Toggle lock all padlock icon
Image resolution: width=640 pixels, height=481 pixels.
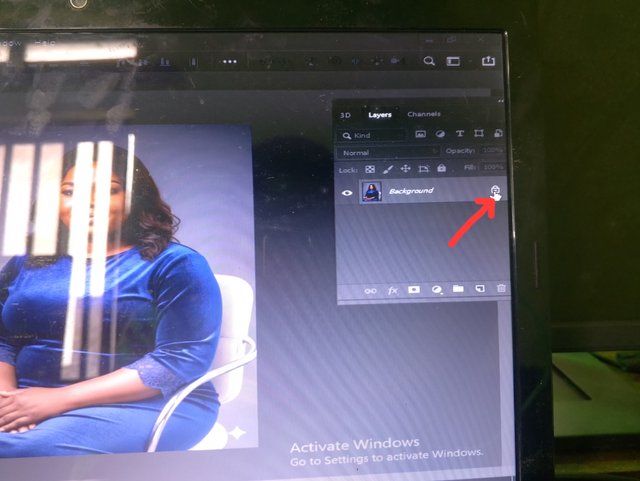pos(441,168)
